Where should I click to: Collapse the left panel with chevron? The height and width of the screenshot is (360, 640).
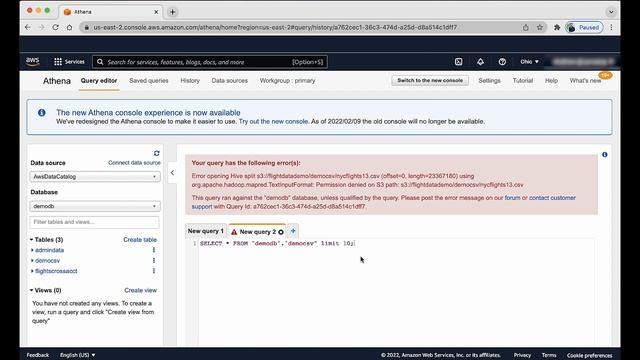point(172,173)
